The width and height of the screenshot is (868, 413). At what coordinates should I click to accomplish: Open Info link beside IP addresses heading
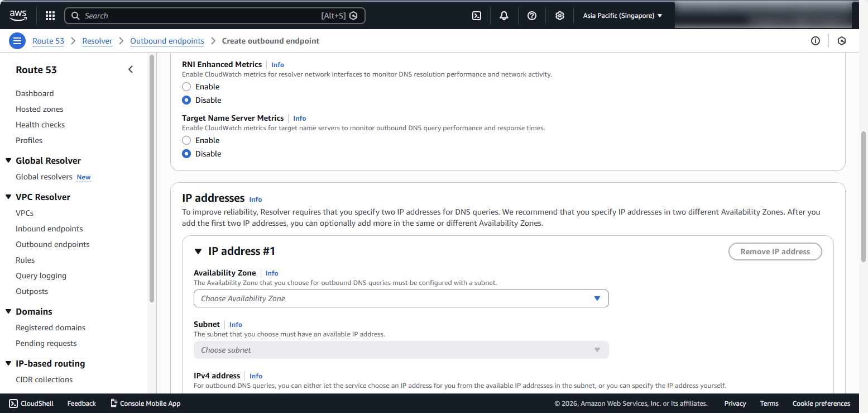tap(256, 200)
